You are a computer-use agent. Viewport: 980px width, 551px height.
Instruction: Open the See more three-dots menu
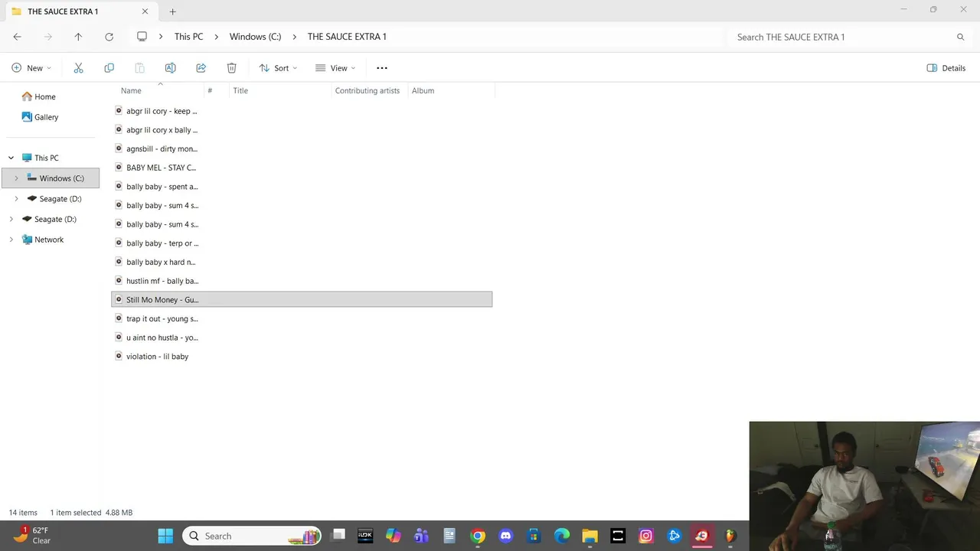coord(382,68)
